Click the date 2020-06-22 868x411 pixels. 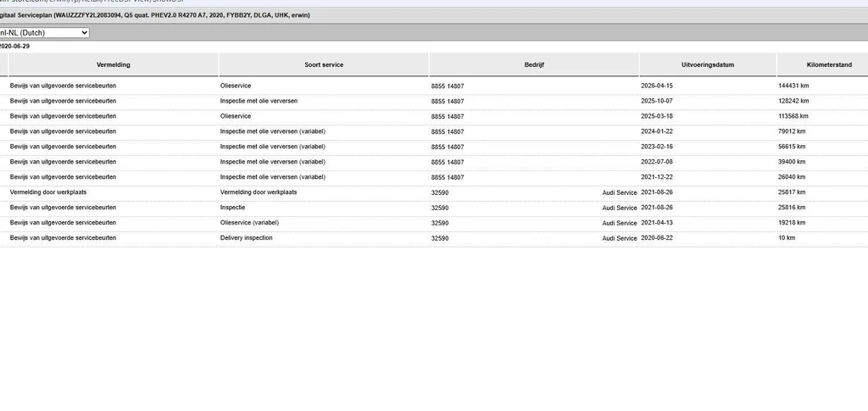(657, 238)
